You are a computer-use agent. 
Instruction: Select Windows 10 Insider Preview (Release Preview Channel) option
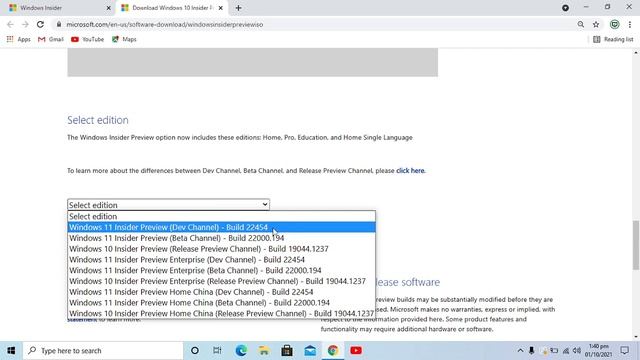click(x=221, y=249)
